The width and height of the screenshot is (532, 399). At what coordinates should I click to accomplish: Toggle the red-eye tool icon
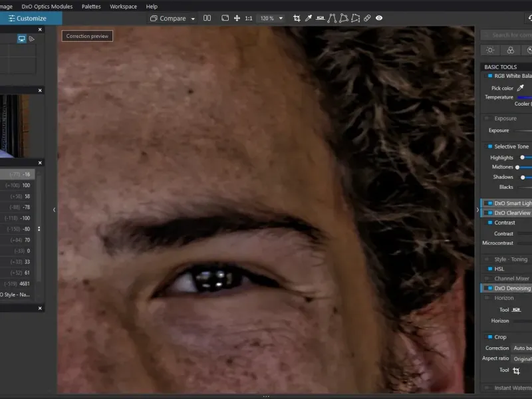[x=379, y=19]
